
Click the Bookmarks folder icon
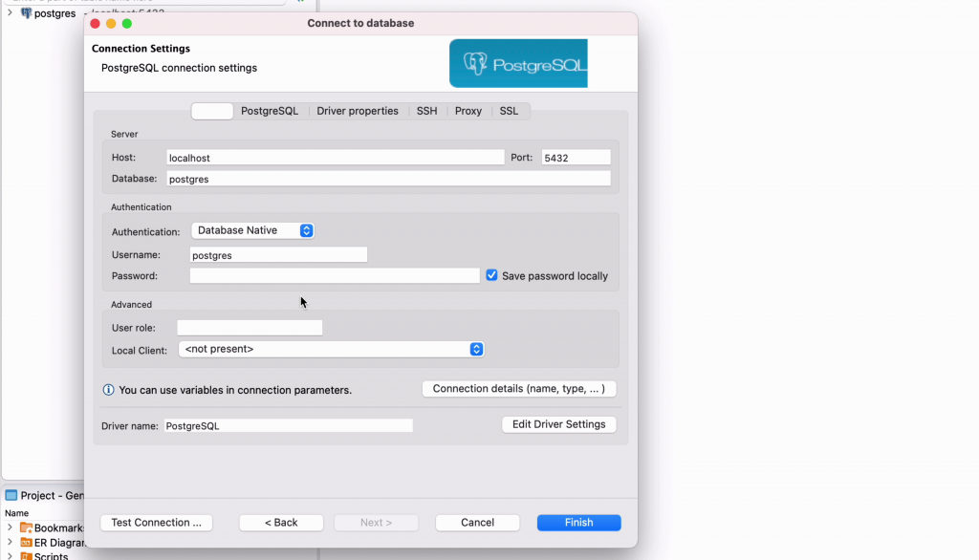(26, 528)
